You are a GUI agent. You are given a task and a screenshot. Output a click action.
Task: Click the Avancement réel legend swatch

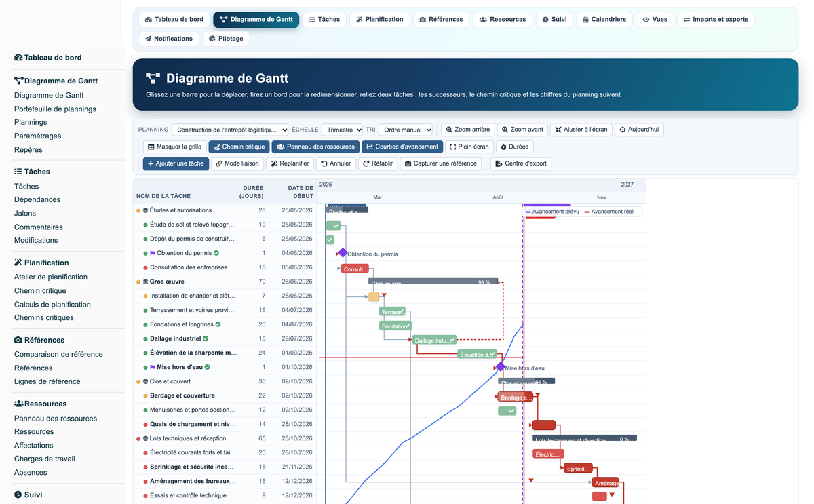(587, 212)
